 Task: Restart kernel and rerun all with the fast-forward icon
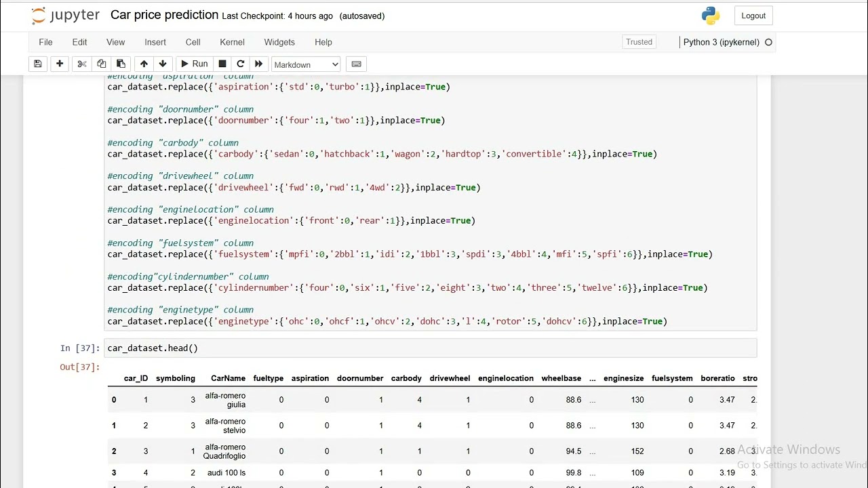pos(258,64)
